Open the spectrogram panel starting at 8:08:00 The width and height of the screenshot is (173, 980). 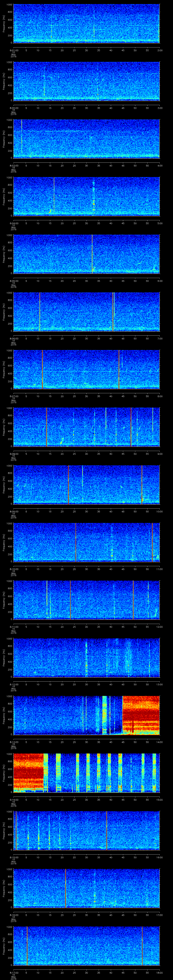(x=86, y=427)
